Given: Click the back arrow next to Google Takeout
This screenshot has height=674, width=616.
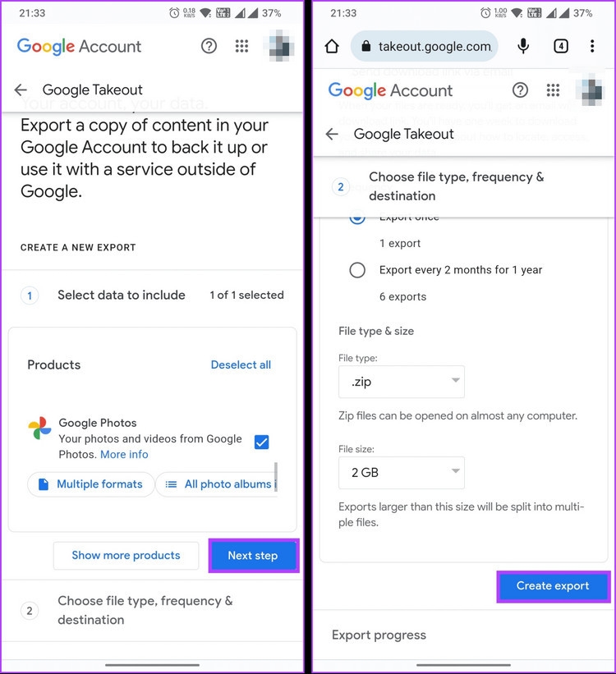Looking at the screenshot, I should click(x=20, y=89).
